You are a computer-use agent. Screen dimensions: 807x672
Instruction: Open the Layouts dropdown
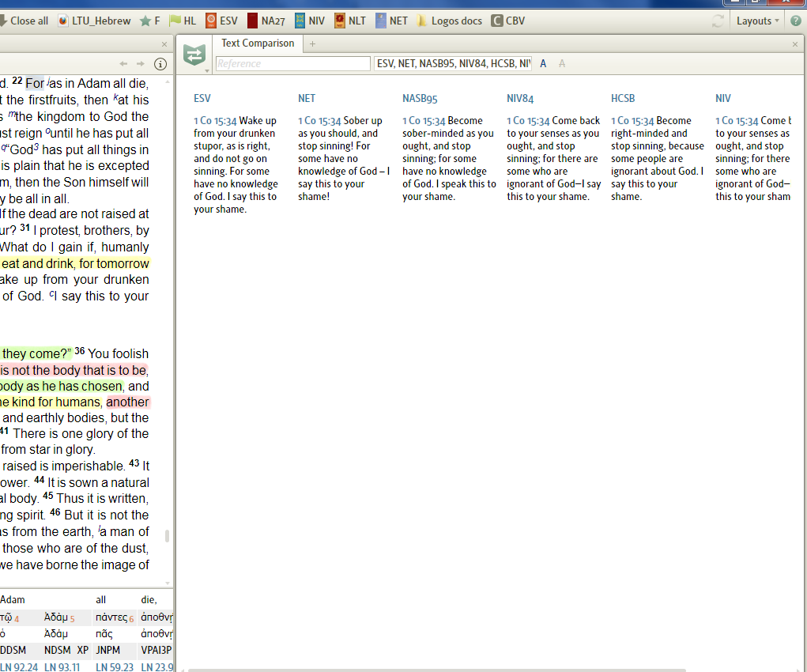tap(757, 21)
